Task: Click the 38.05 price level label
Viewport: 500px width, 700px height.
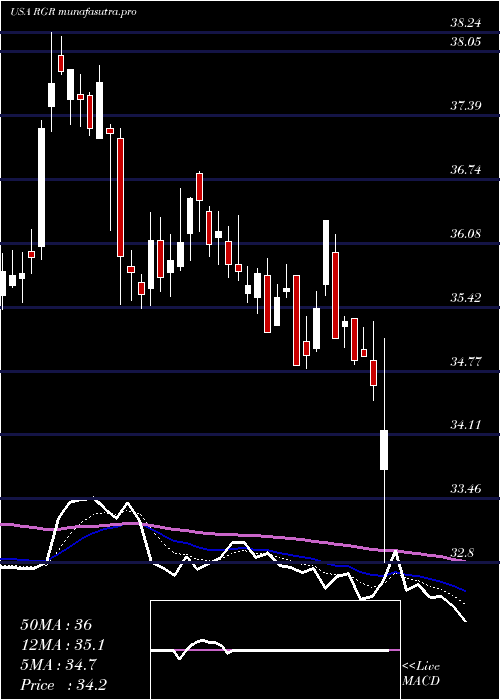Action: (x=466, y=42)
